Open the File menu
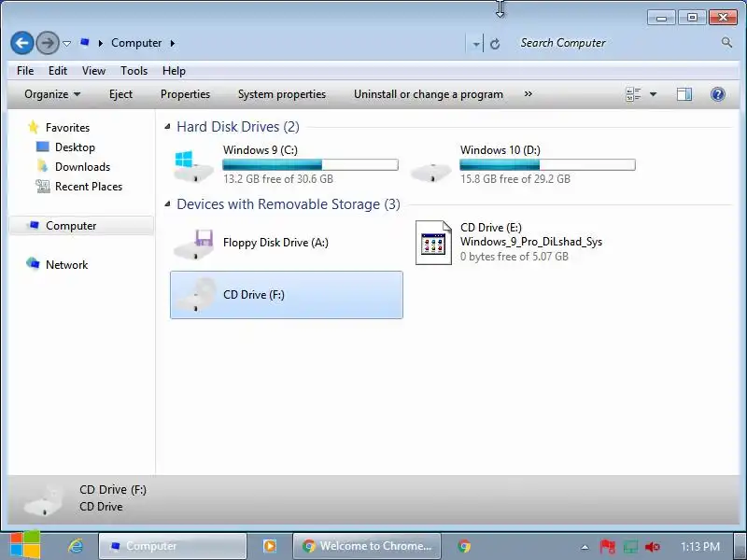The width and height of the screenshot is (747, 560). point(25,71)
